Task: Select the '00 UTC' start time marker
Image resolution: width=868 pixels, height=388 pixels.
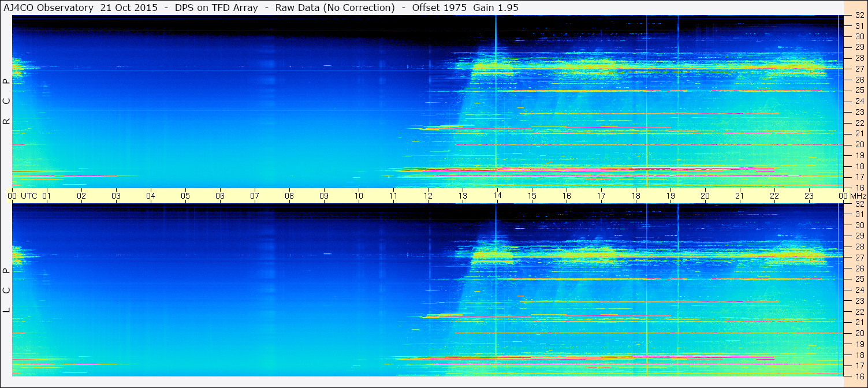Action: 23,196
